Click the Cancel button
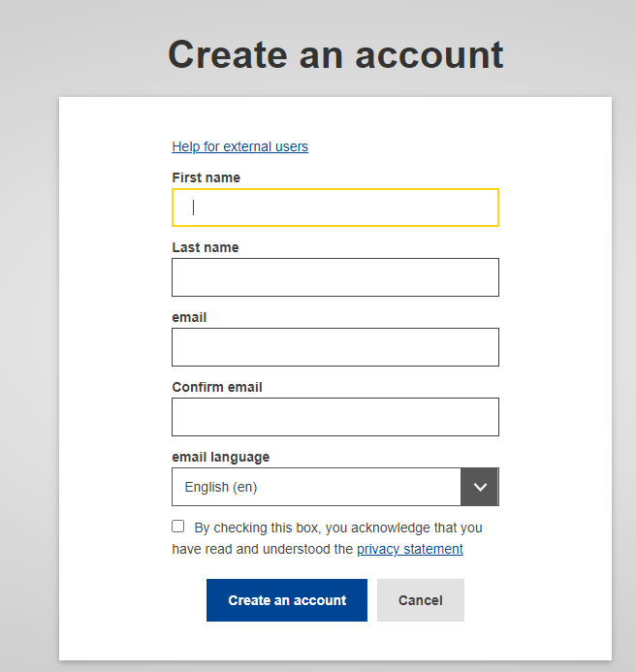 420,600
